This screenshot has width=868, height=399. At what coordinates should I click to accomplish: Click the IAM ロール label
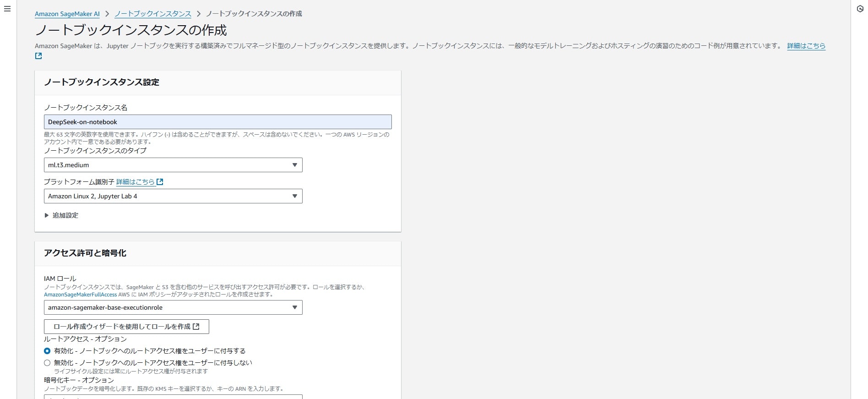point(60,279)
